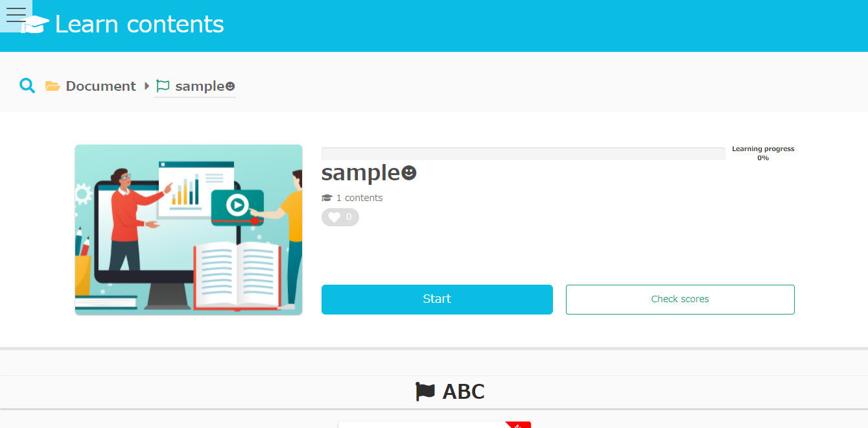This screenshot has height=428, width=868.
Task: Click the sample course thumbnail image
Action: coord(189,230)
